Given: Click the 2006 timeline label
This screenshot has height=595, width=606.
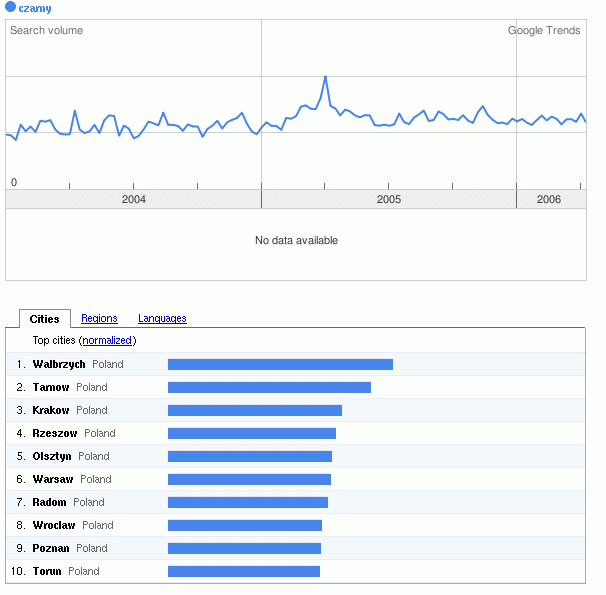Looking at the screenshot, I should click(x=548, y=200).
